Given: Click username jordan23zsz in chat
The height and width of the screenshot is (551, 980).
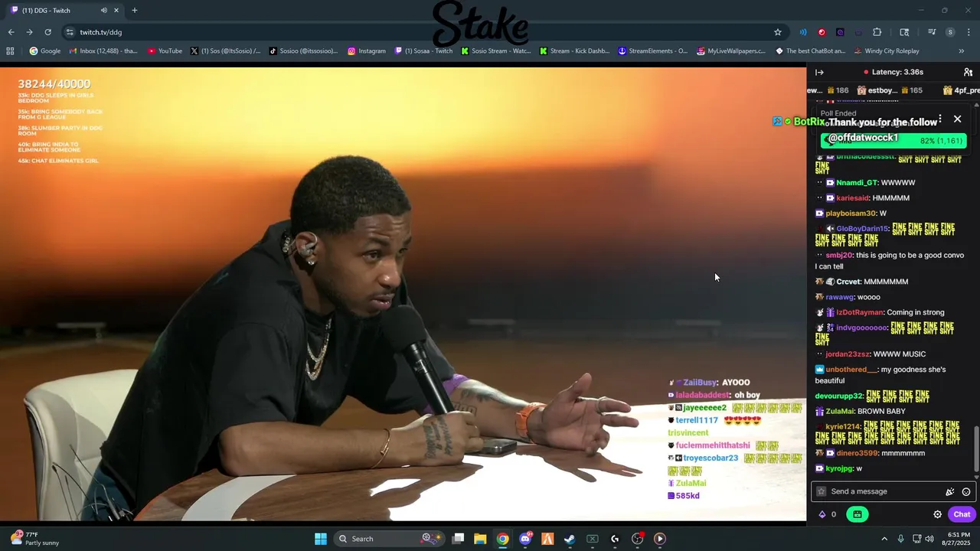Looking at the screenshot, I should pyautogui.click(x=848, y=354).
